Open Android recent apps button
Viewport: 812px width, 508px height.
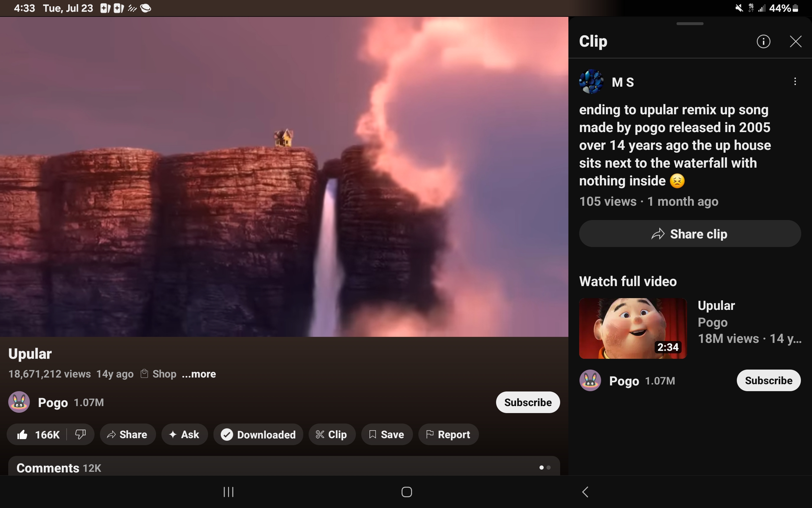pyautogui.click(x=228, y=492)
